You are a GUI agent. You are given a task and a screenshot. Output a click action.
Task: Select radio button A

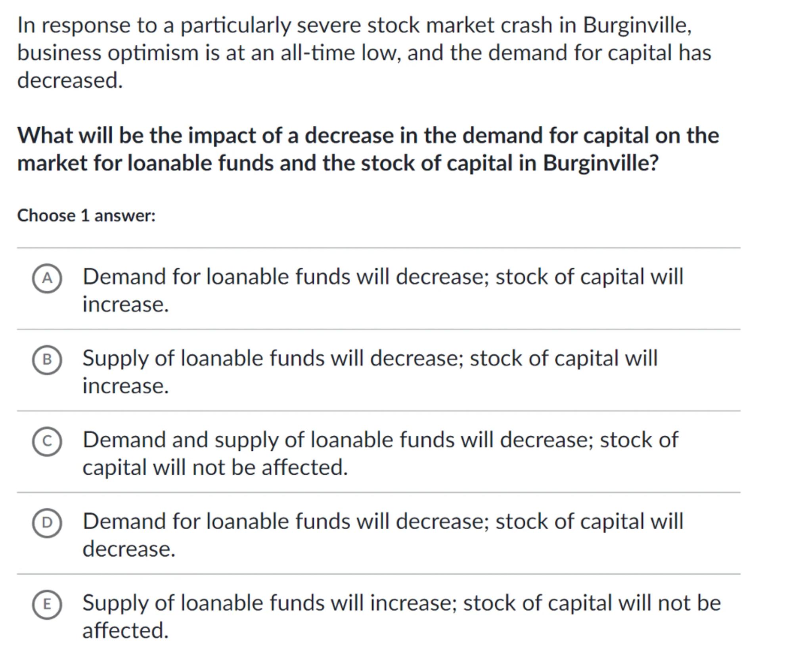click(x=47, y=278)
